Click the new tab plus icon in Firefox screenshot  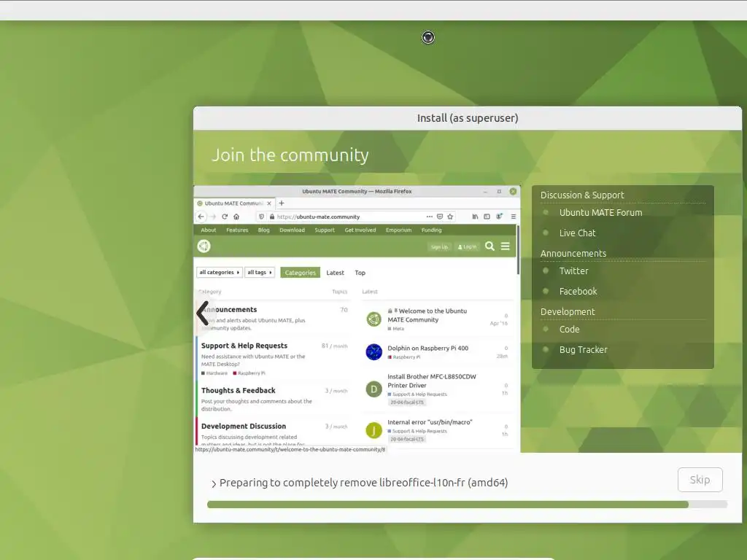[x=282, y=203]
